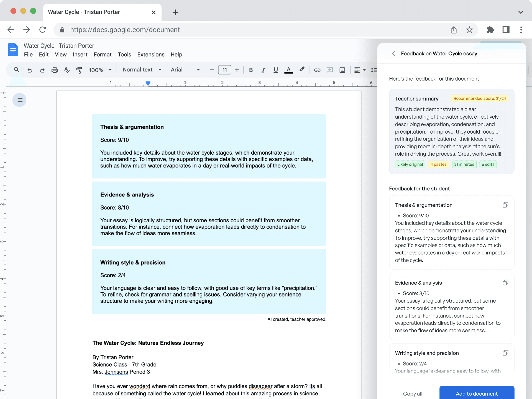Copy the Thesis & argumentation feedback card
Screen dimensions: 532x399
[505, 205]
